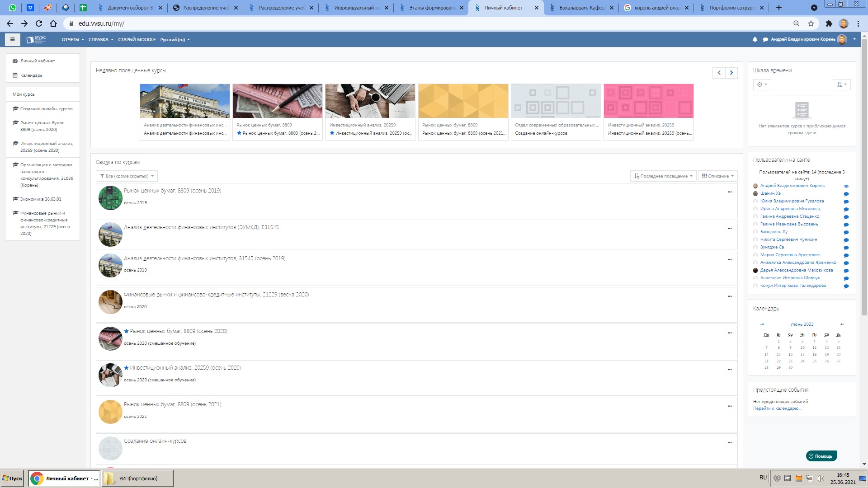Expand 'Все (кроме скрытых)' filter dropdown
The image size is (868, 488).
click(x=127, y=176)
